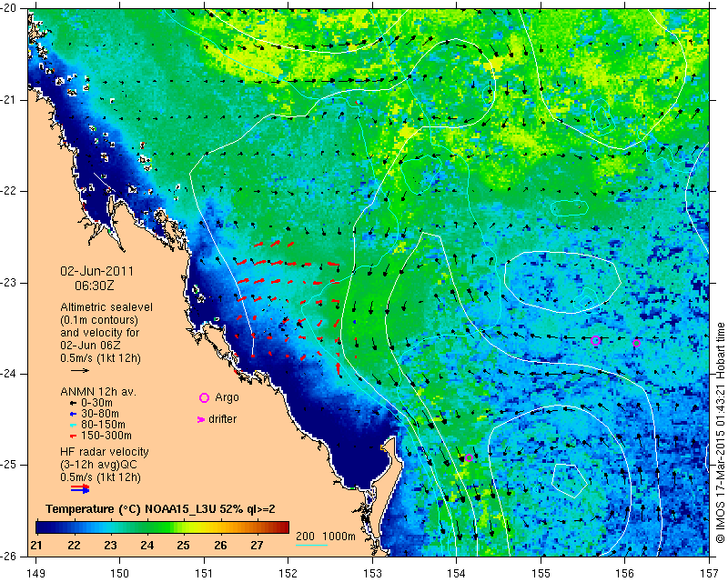
Task: Click the latitude axis label -25
Action: coord(8,465)
